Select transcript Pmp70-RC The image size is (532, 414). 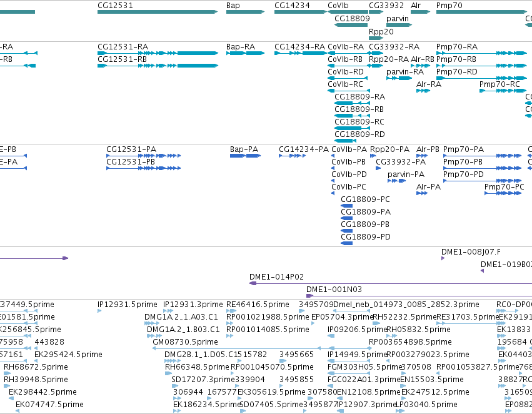click(x=499, y=84)
